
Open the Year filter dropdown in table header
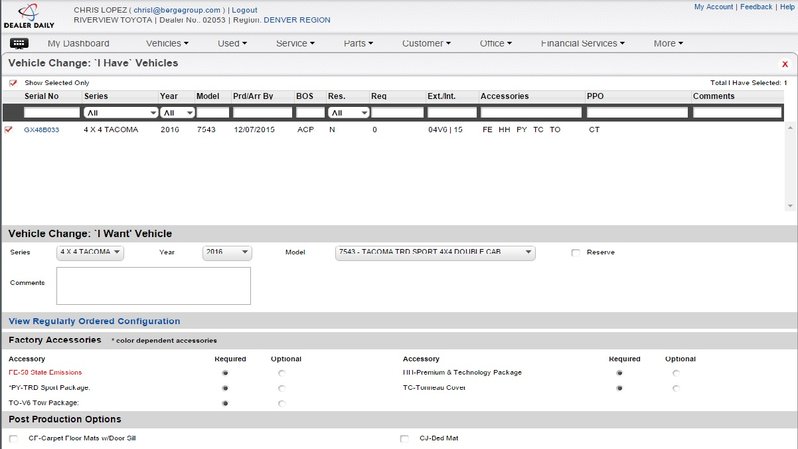[177, 113]
